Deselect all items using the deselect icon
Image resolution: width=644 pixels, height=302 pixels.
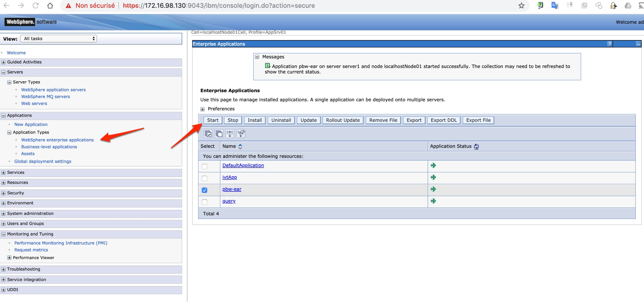click(x=219, y=134)
